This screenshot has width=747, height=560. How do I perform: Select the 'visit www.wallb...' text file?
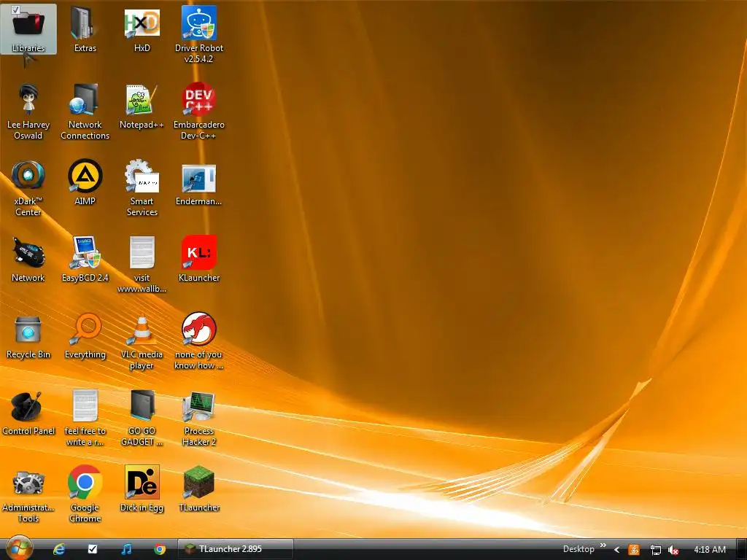(142, 265)
